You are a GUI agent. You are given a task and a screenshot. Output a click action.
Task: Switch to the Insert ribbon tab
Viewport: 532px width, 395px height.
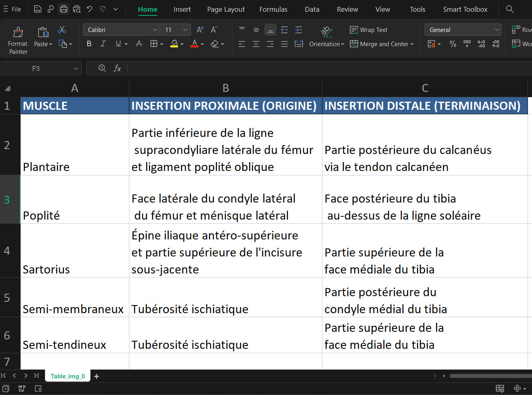(182, 9)
